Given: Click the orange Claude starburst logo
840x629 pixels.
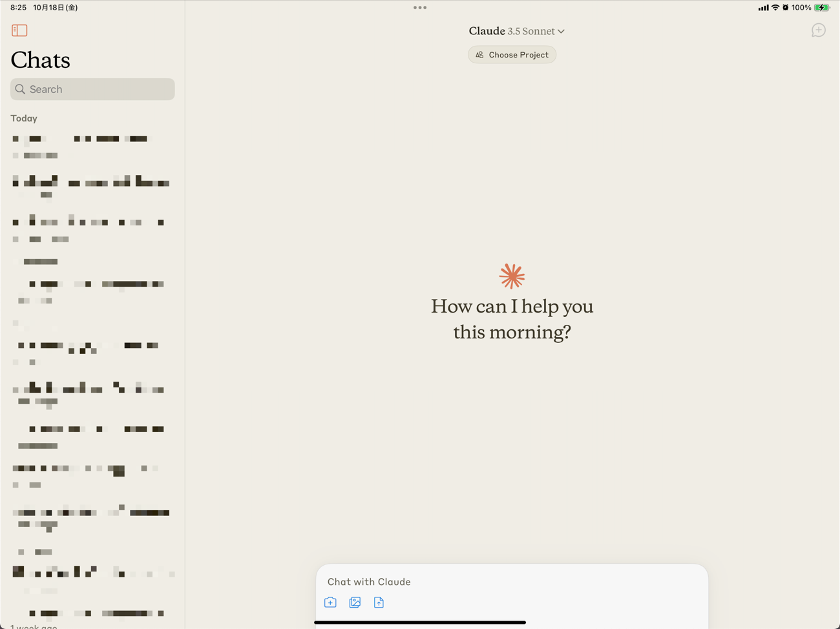Looking at the screenshot, I should tap(512, 276).
